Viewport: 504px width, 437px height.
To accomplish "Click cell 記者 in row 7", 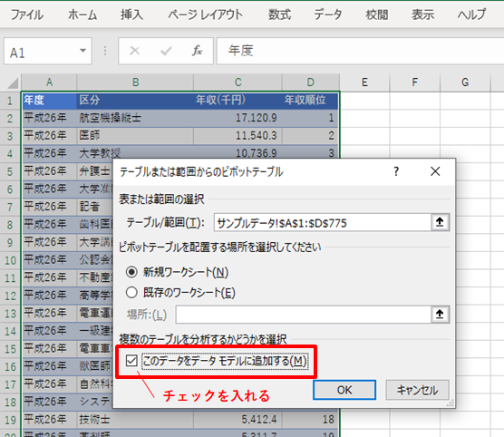I will click(x=95, y=207).
